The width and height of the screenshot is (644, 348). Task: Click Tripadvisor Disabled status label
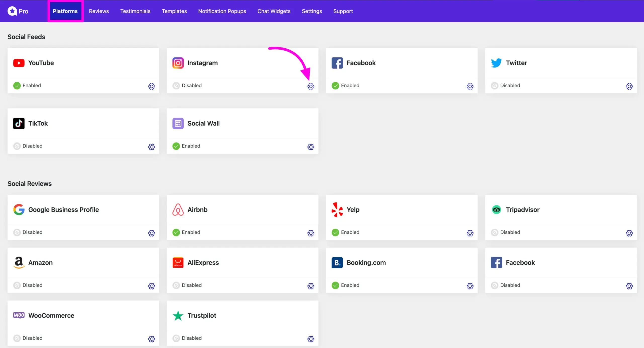(x=510, y=232)
